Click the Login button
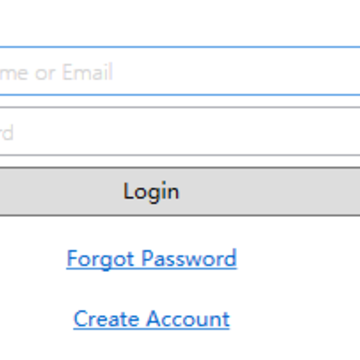 pos(180,192)
